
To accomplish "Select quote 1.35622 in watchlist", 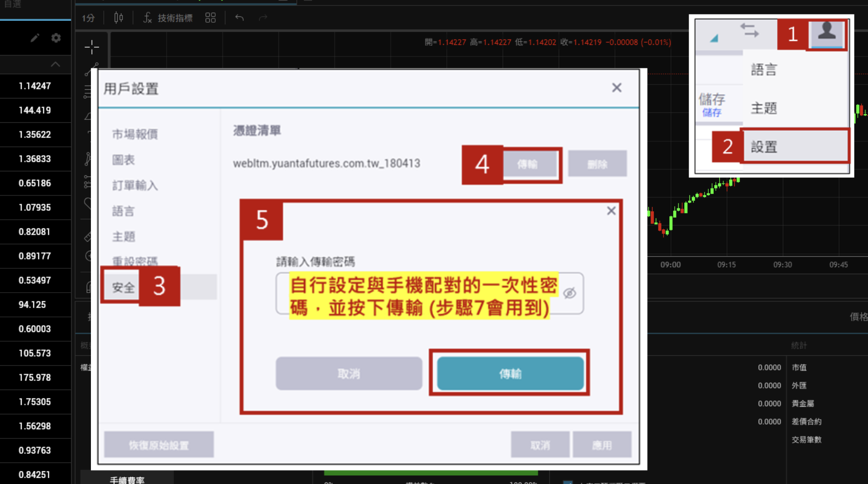I will [x=35, y=135].
